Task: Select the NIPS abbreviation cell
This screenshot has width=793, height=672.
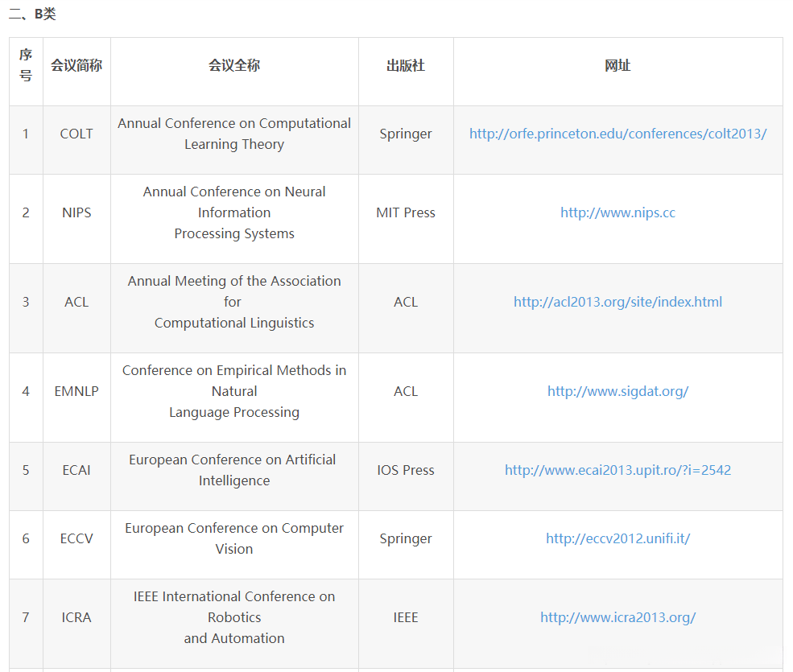Action: 76,212
